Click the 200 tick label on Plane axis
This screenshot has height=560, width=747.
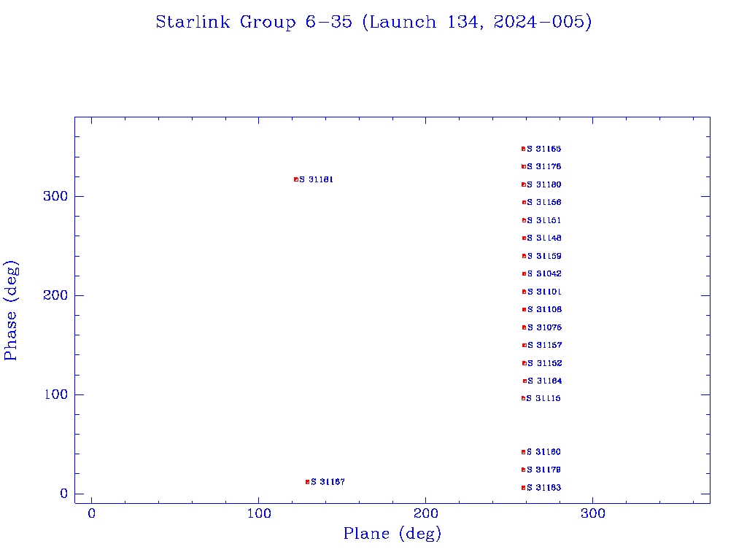(426, 514)
